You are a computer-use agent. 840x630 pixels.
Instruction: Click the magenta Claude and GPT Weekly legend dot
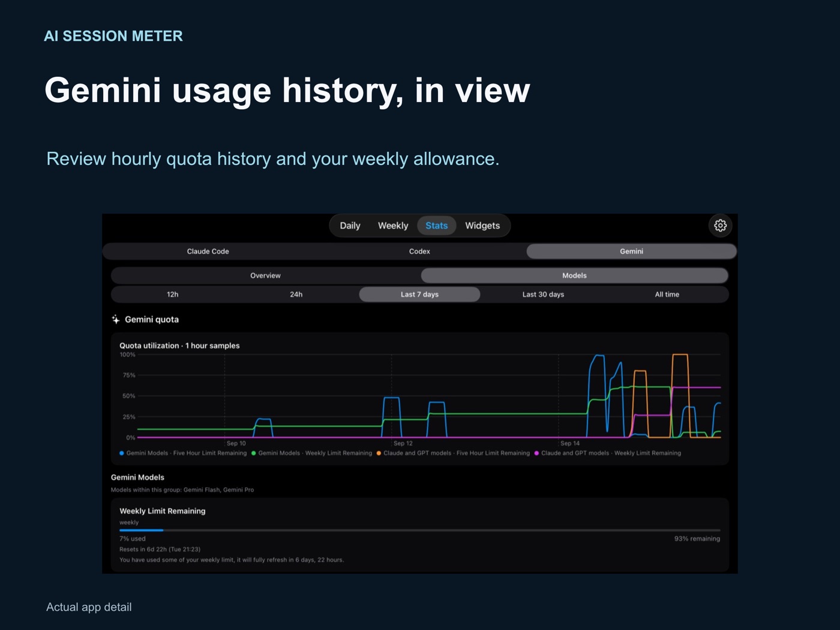coord(536,453)
